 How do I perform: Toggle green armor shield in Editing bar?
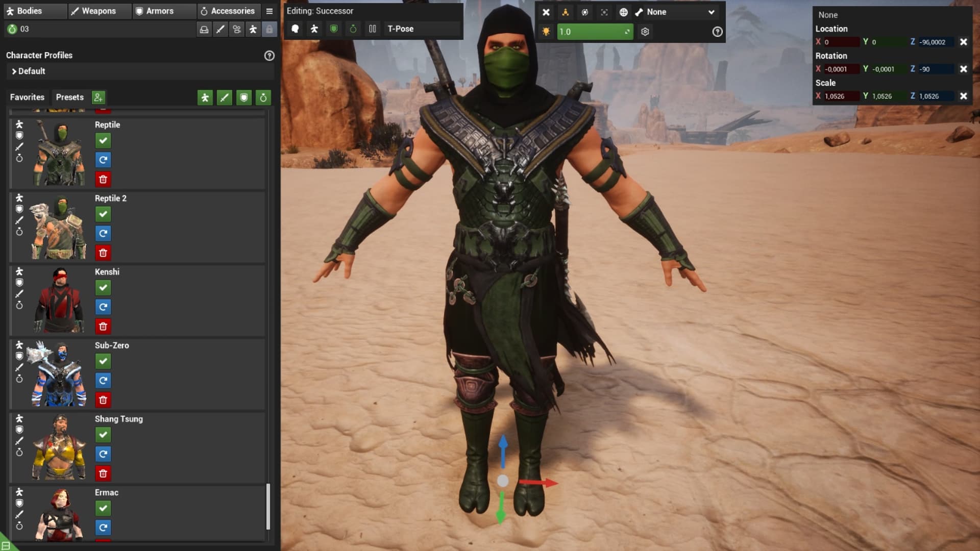point(334,29)
